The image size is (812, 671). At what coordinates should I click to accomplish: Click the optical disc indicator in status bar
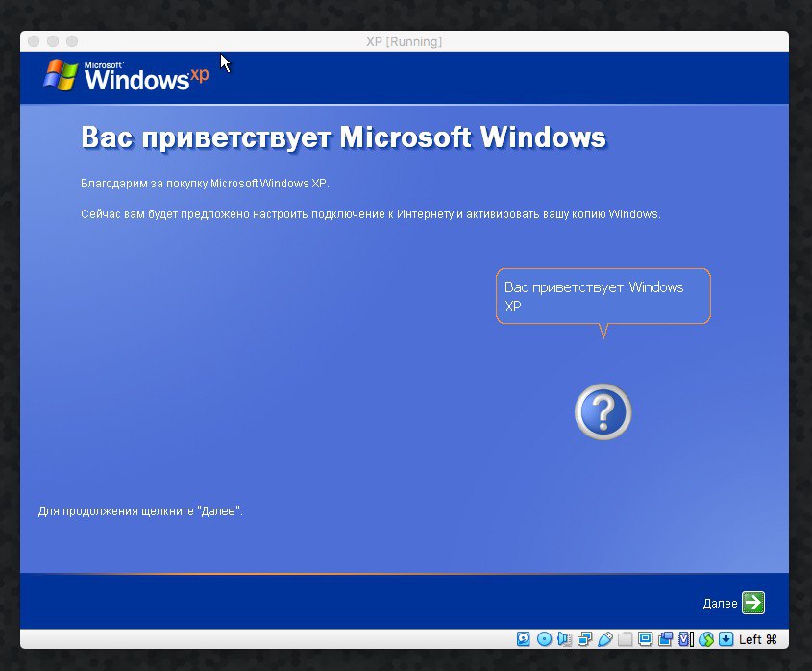click(544, 639)
